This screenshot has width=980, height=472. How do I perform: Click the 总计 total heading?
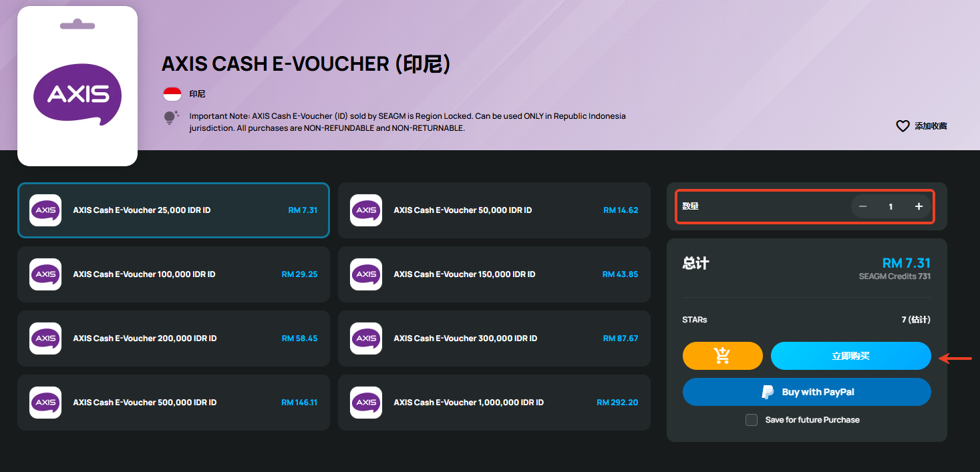pyautogui.click(x=696, y=264)
